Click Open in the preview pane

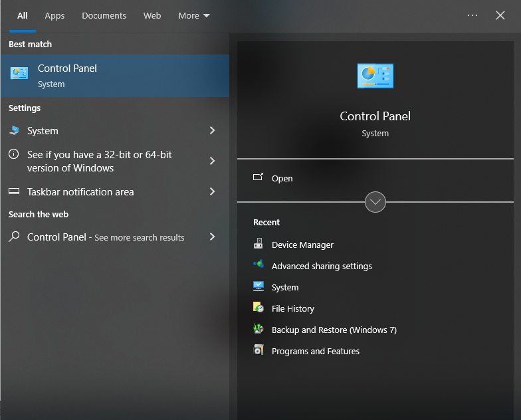282,178
